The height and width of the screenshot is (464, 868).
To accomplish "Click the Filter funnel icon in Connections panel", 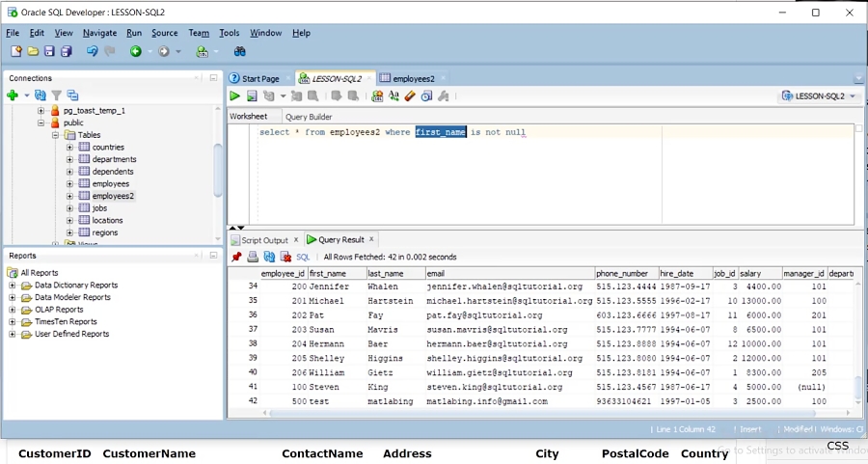I will click(x=56, y=96).
